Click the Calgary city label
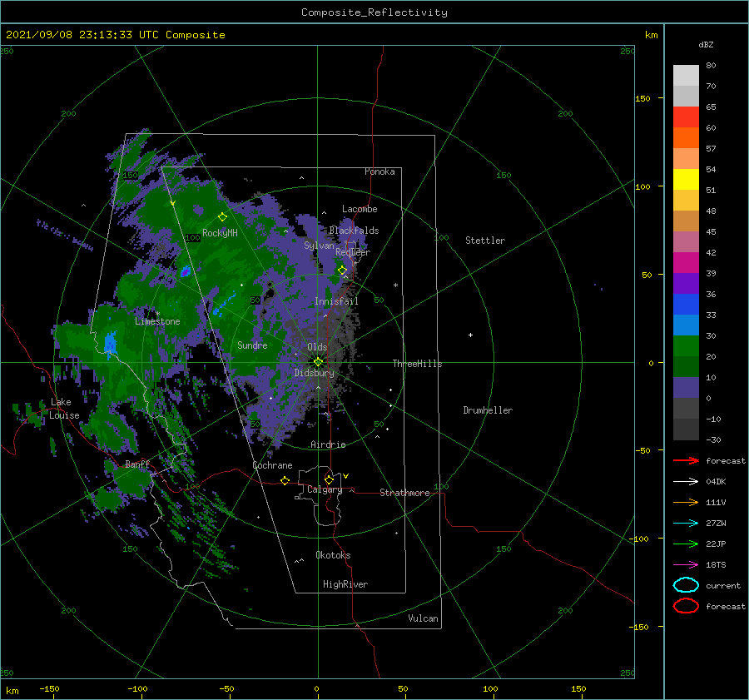749x700 pixels. 325,489
